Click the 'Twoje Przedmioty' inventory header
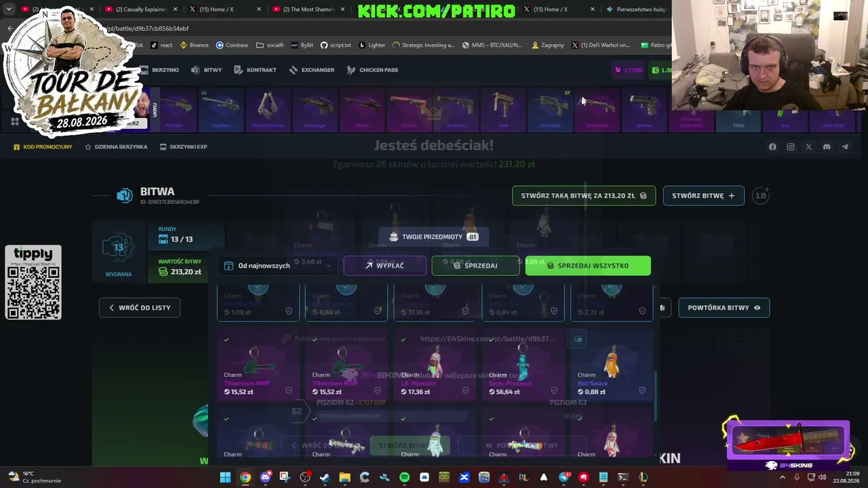The height and width of the screenshot is (488, 868). click(433, 237)
